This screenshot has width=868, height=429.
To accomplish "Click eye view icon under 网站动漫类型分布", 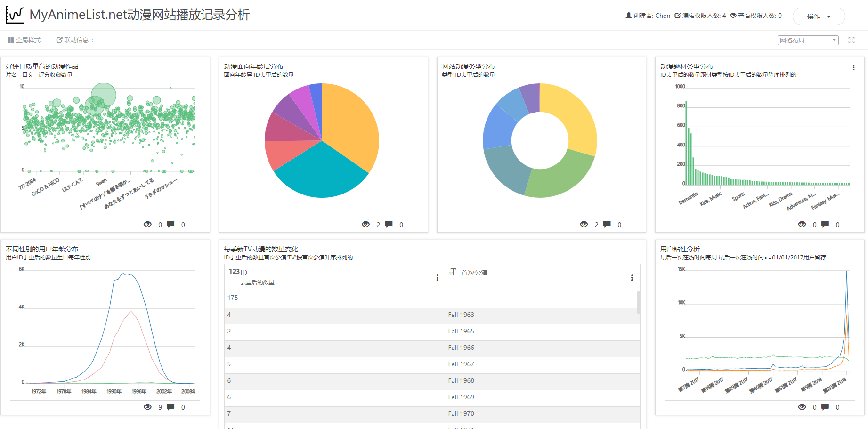I will point(584,224).
